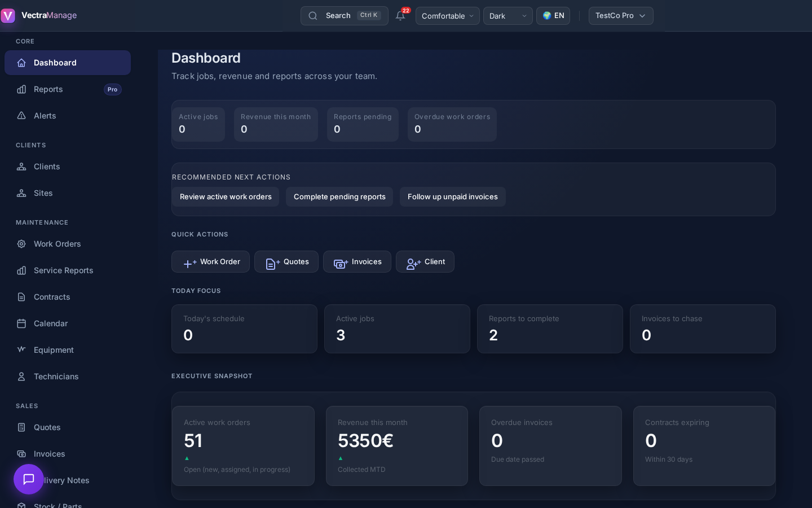The width and height of the screenshot is (812, 508).
Task: Click the search magnifier icon
Action: click(x=313, y=16)
